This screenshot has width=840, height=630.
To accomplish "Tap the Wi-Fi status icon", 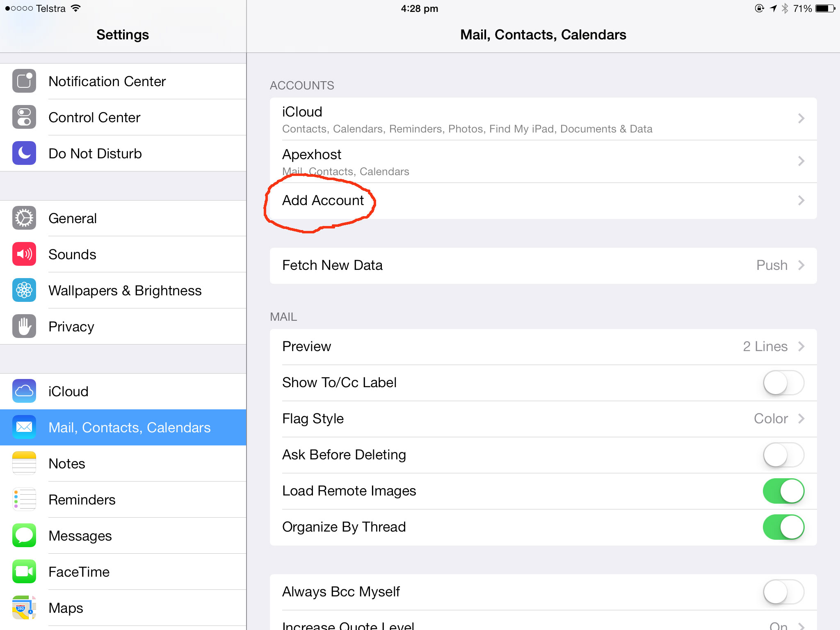I will (x=75, y=8).
